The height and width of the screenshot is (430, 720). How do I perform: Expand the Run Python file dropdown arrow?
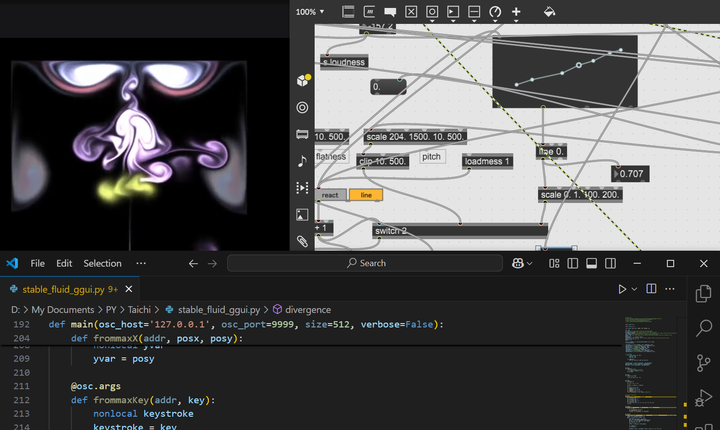coord(633,289)
